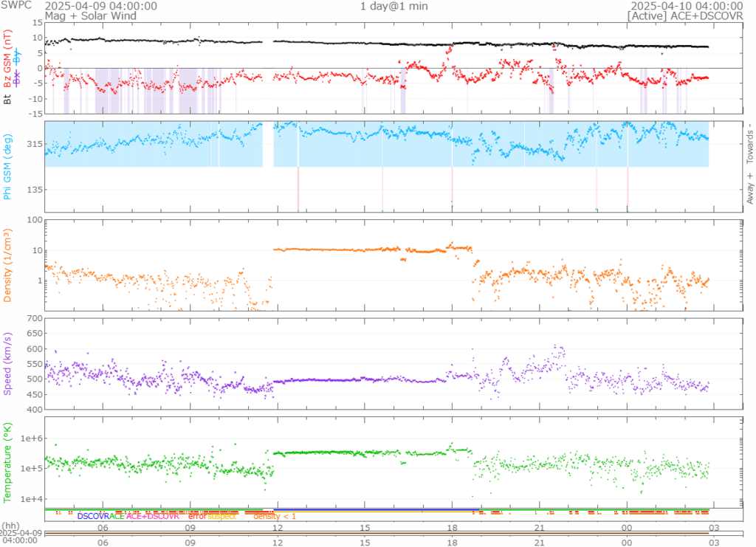Click the yellow 'suspect' legend entry

point(222,517)
